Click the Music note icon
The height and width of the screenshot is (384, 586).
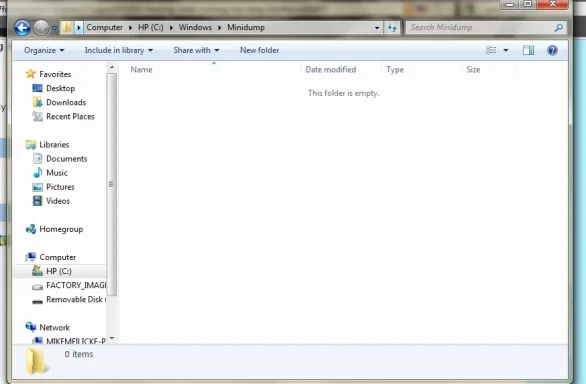point(37,172)
